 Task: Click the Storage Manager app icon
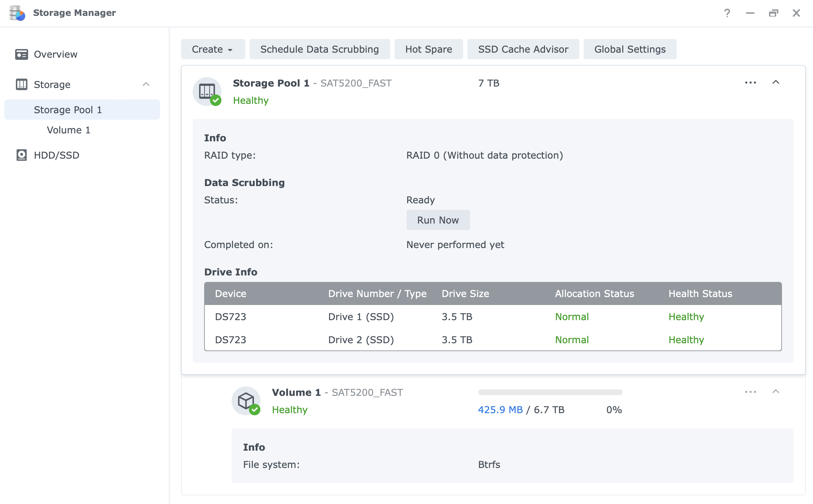(x=17, y=13)
